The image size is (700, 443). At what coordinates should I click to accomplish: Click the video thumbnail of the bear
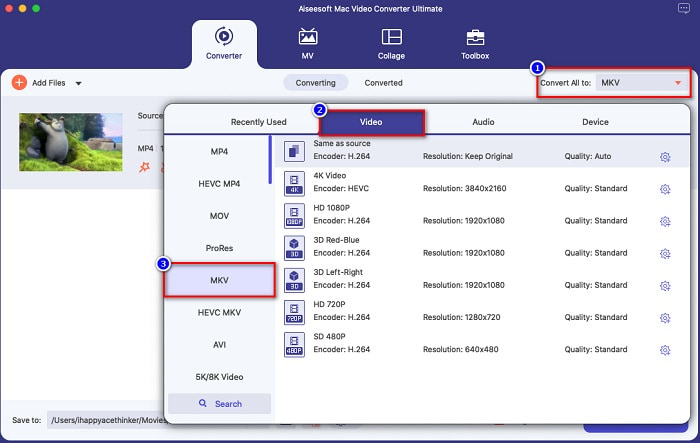point(71,142)
